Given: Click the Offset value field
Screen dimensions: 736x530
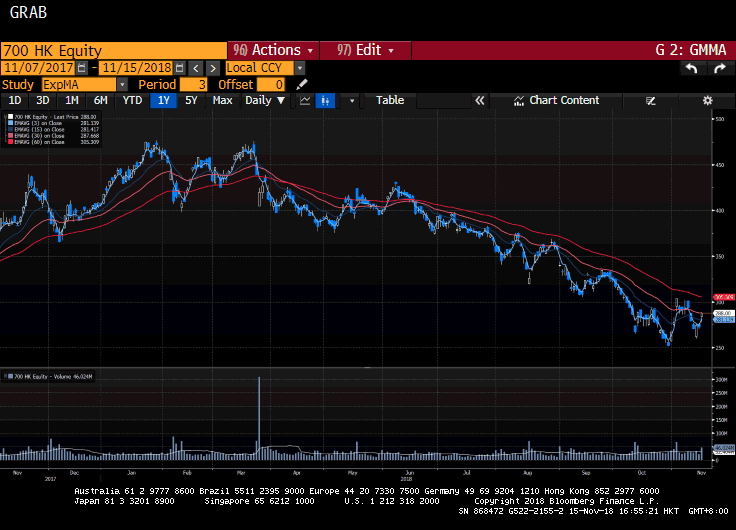Looking at the screenshot, I should (271, 84).
